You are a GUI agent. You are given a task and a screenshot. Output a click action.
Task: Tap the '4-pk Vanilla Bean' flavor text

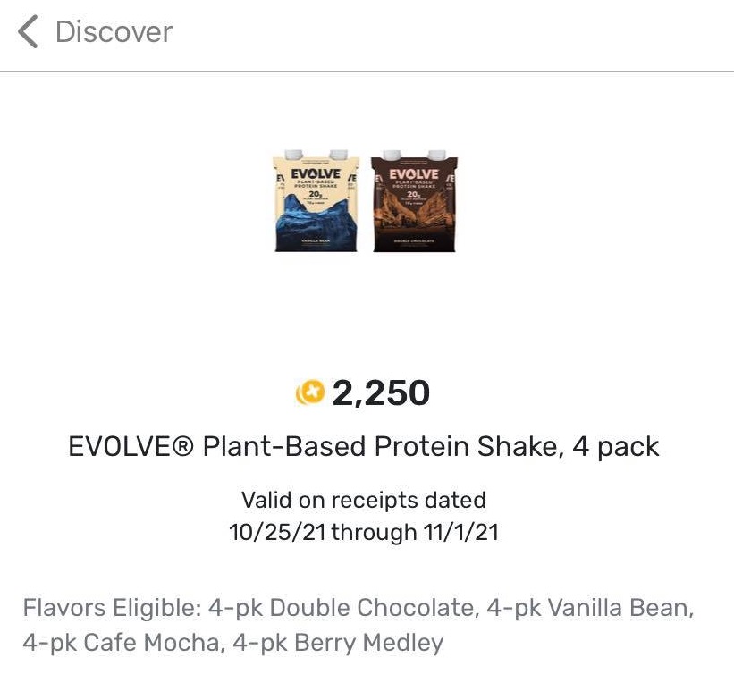tap(587, 608)
